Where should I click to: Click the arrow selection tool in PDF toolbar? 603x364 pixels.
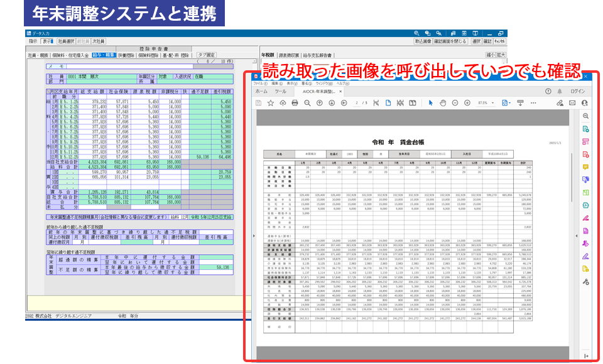click(430, 103)
